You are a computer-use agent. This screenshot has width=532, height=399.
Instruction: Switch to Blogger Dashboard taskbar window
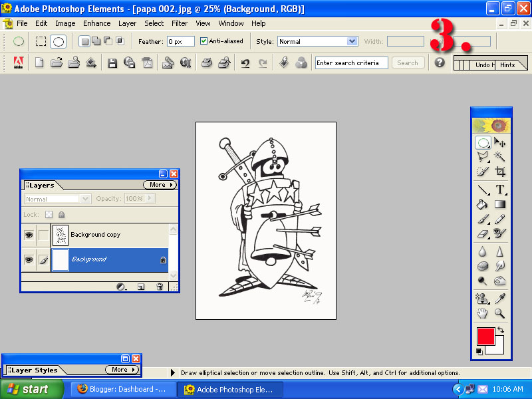[124, 389]
